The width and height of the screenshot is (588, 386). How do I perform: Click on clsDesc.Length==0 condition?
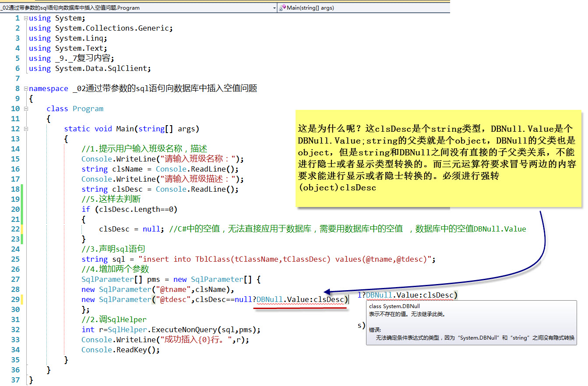[x=136, y=209]
